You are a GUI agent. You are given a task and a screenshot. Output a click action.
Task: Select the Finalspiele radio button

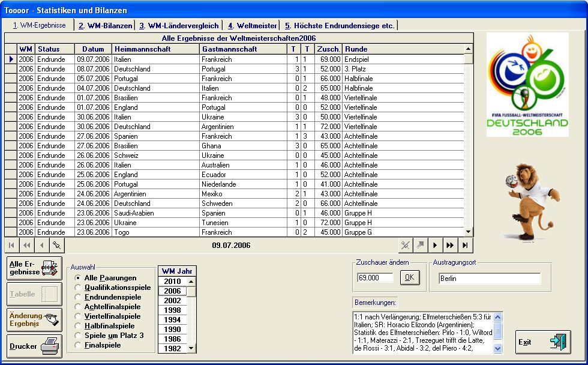78,345
